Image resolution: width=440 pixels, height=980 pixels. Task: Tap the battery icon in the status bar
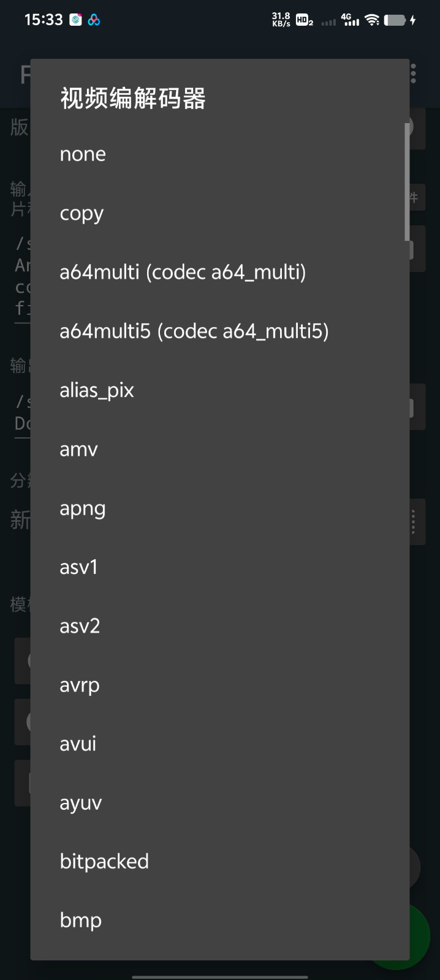tap(395, 20)
